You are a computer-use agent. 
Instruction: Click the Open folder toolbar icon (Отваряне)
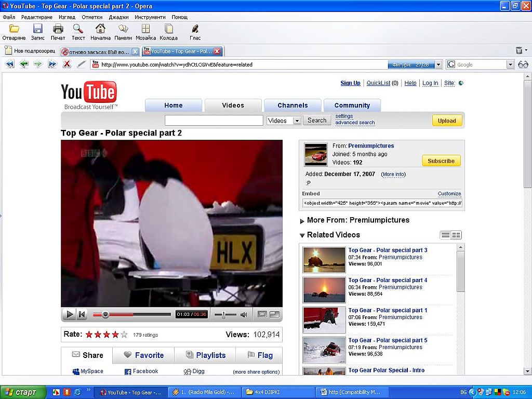coord(14,29)
